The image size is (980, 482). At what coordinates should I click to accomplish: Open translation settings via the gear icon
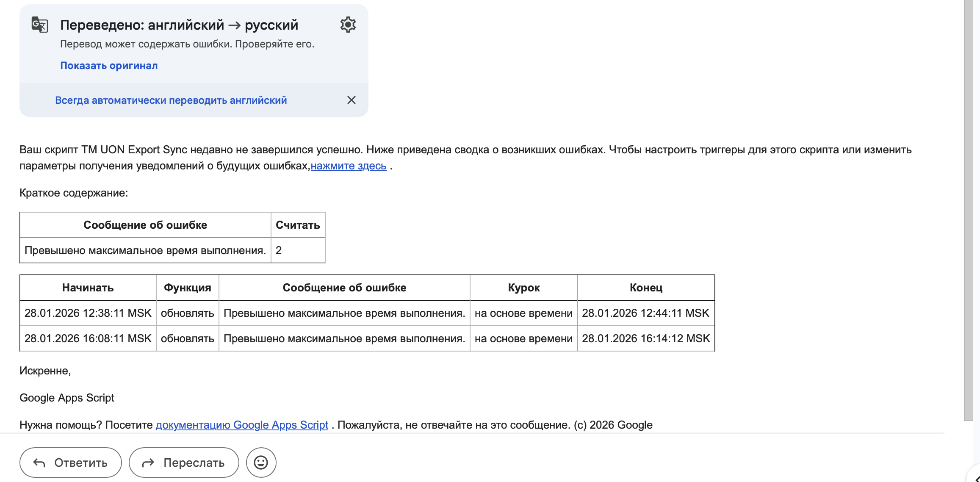tap(348, 25)
